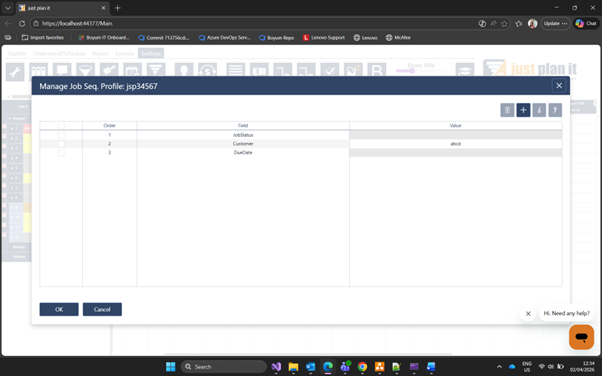Open Microsoft Teams from the taskbar
Viewport: 602px width, 376px height.
click(345, 367)
